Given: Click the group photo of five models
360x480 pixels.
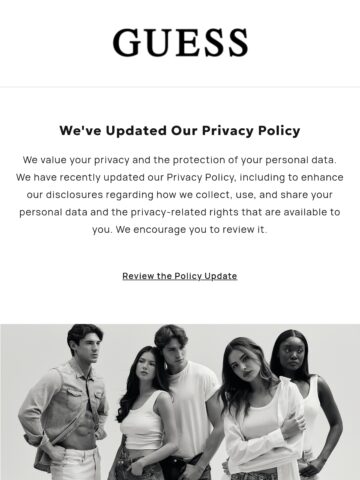Looking at the screenshot, I should 180,402.
